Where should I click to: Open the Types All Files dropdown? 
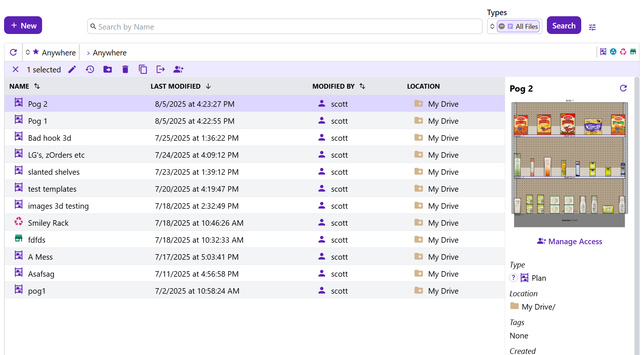click(x=514, y=27)
